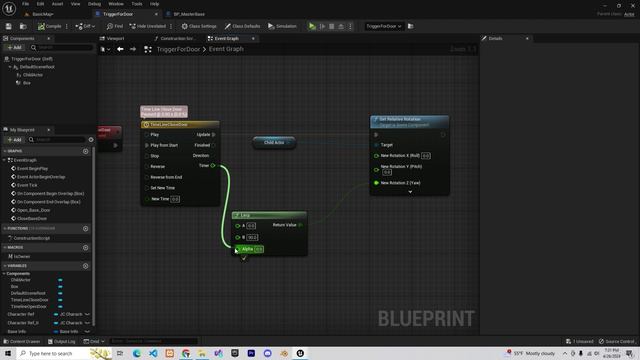Image resolution: width=640 pixels, height=360 pixels.
Task: Collapse the EventGraph tree entry
Action: point(4,160)
